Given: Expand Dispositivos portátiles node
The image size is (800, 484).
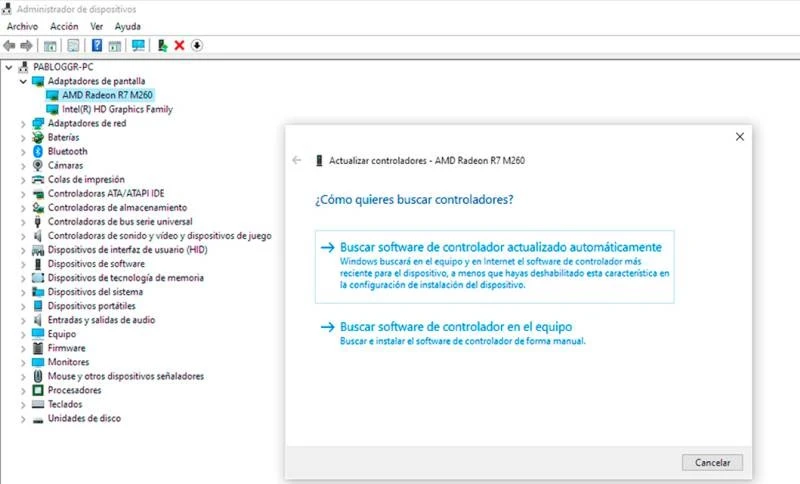Looking at the screenshot, I should [x=23, y=306].
